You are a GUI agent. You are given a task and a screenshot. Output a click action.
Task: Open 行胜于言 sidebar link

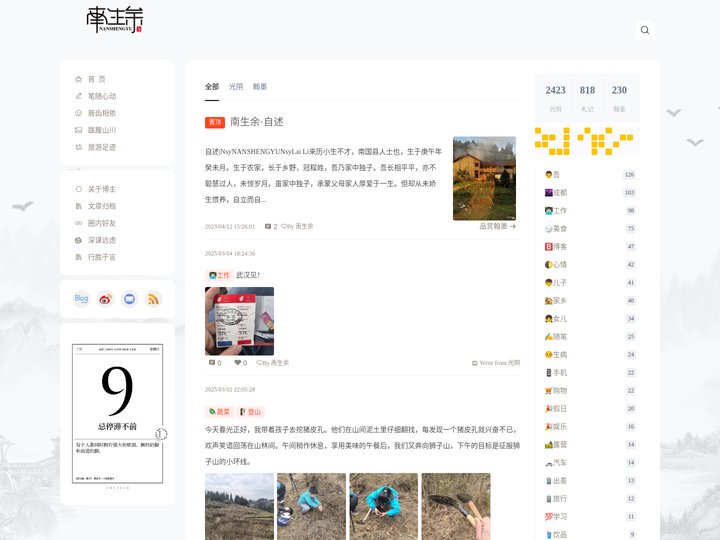[x=102, y=257]
